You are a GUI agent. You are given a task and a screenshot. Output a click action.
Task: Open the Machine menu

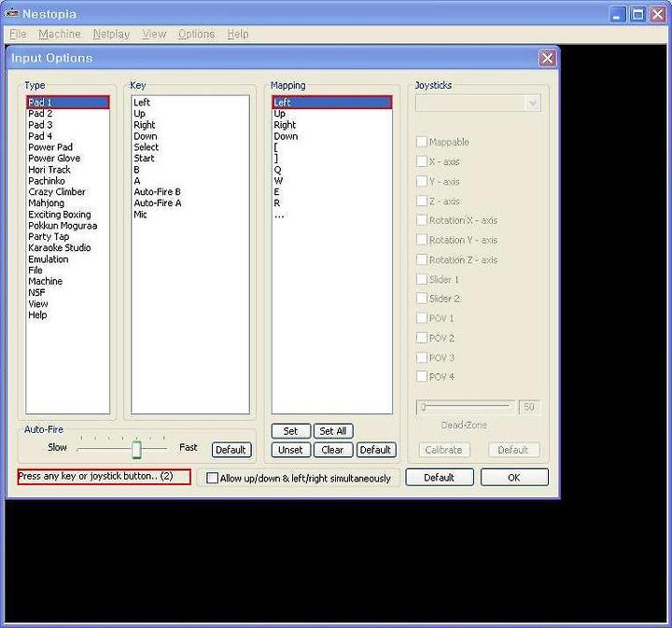(x=60, y=34)
